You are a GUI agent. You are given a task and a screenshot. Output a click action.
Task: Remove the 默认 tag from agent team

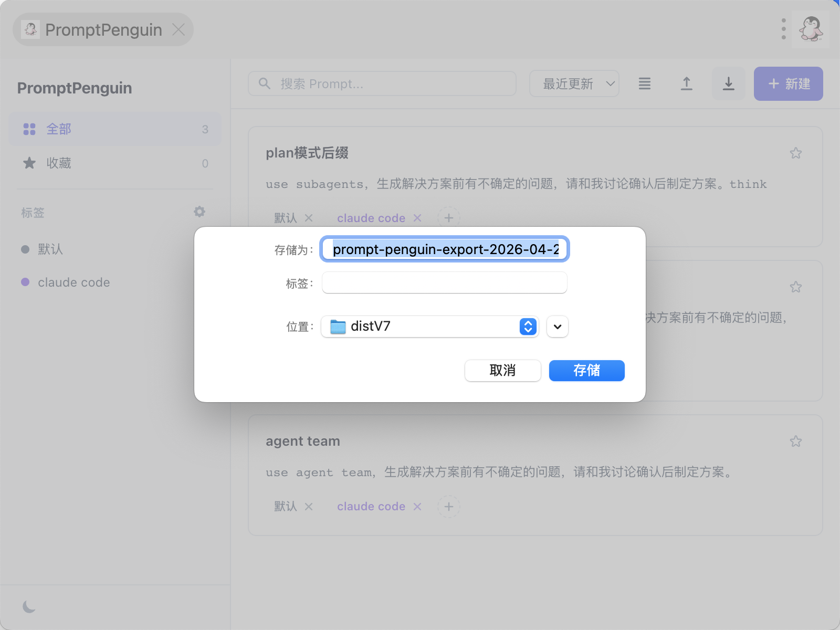point(309,507)
